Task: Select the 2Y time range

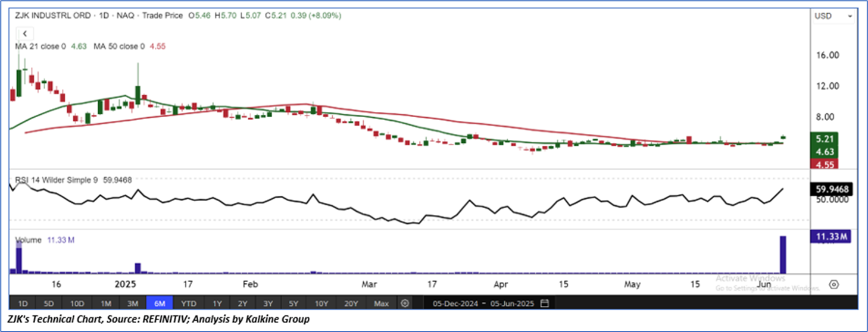Action: (x=243, y=303)
